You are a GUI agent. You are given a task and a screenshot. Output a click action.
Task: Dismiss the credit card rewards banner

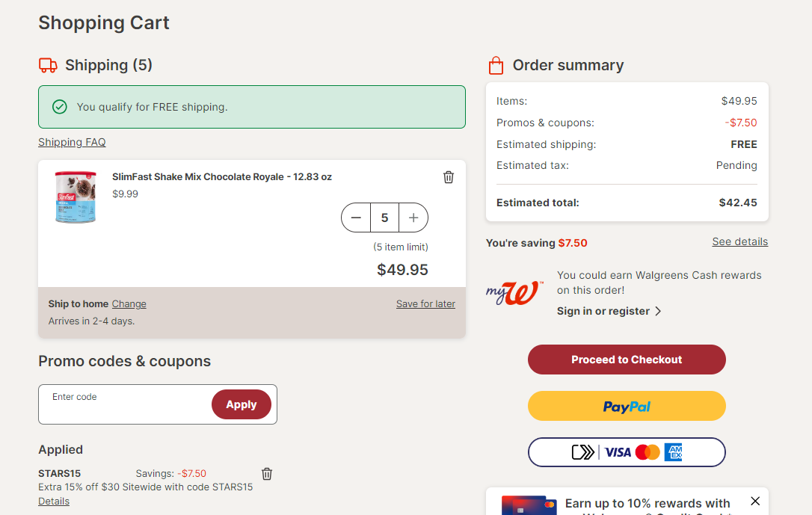[x=755, y=501]
